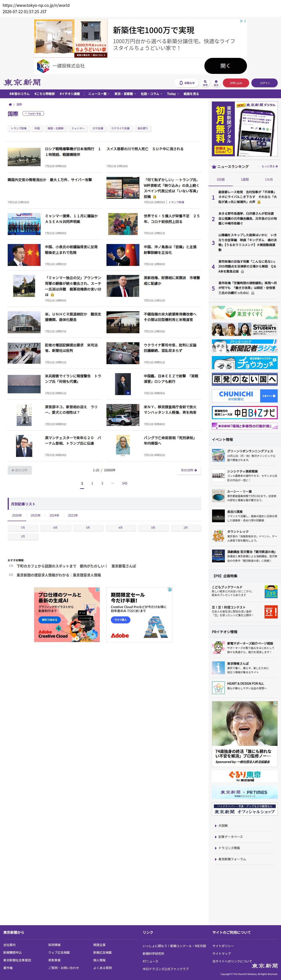
Task: Select the 3日間 ranking tab
Action: pos(220,179)
